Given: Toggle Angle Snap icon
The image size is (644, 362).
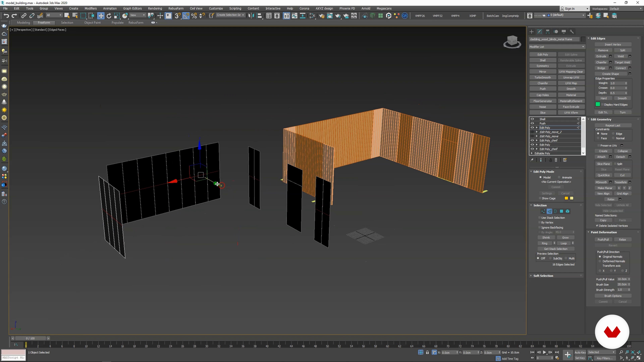Looking at the screenshot, I should [x=186, y=16].
